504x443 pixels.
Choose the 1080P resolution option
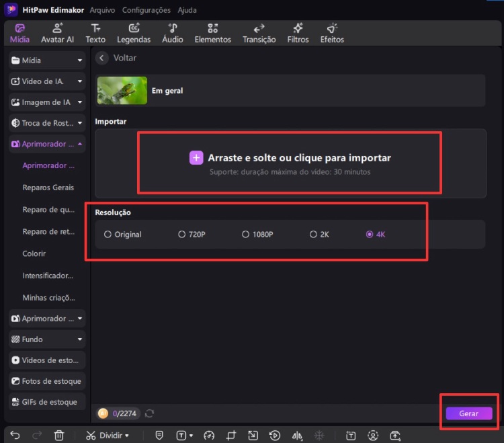pyautogui.click(x=245, y=235)
